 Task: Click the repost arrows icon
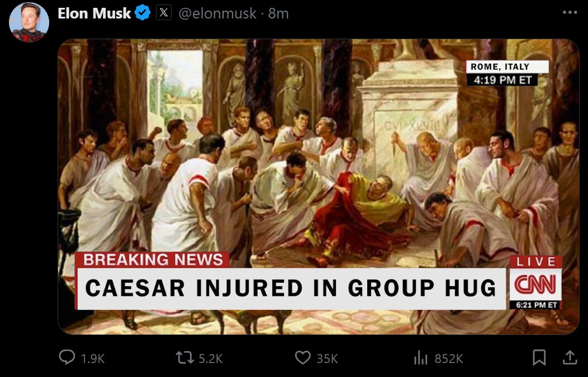[x=185, y=357]
